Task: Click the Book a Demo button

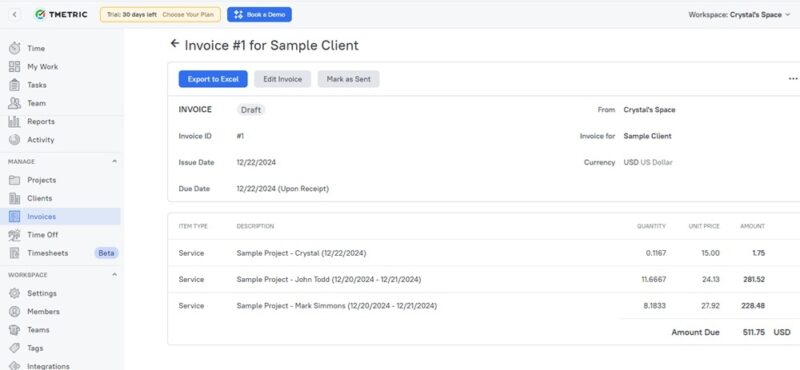Action: click(x=260, y=14)
